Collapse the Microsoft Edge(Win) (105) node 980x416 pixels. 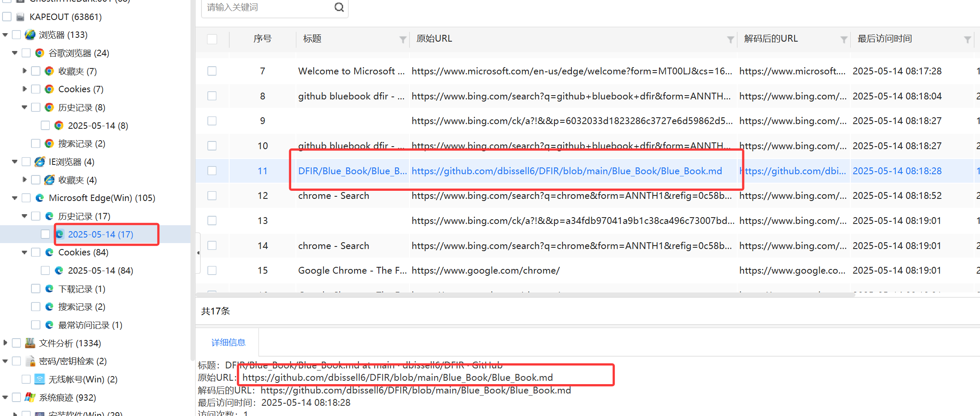pos(15,198)
